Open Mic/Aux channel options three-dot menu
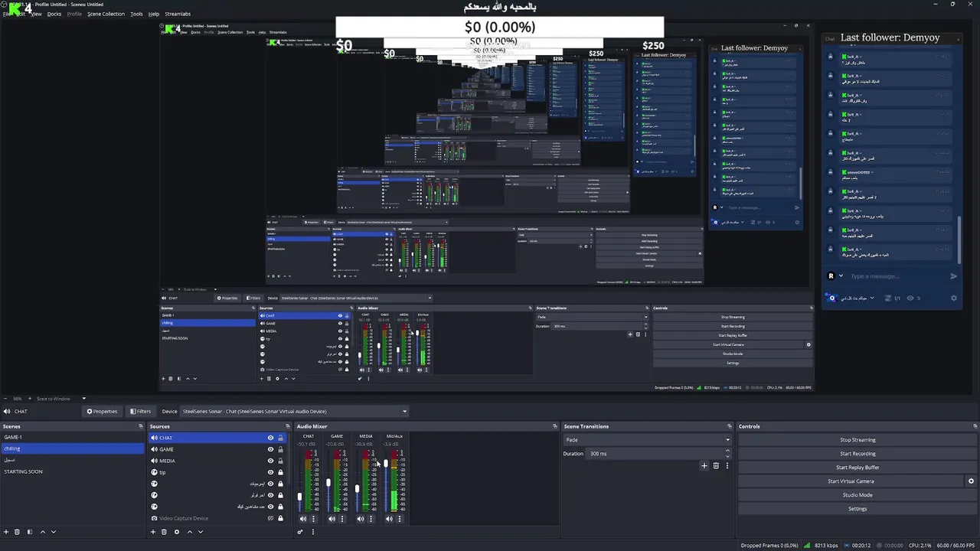The image size is (980, 551). tap(400, 519)
